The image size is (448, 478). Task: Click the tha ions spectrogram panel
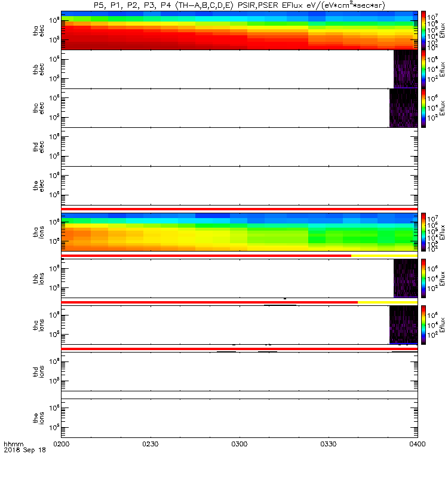coord(240,232)
